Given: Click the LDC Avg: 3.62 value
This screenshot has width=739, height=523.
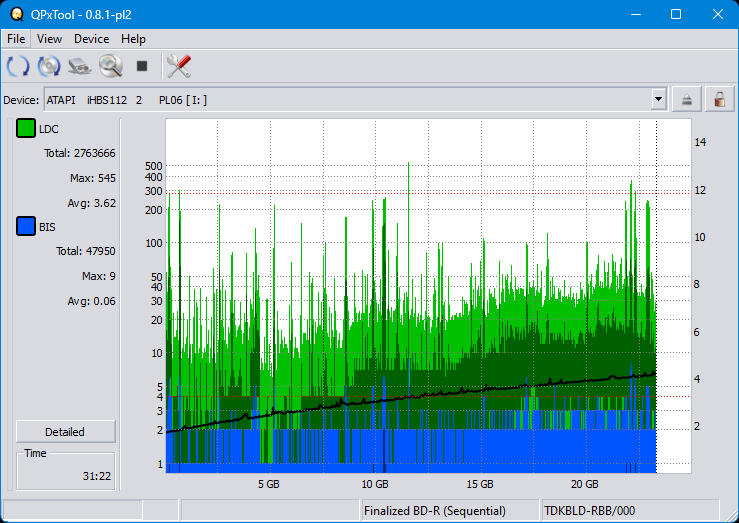Looking at the screenshot, I should [91, 203].
